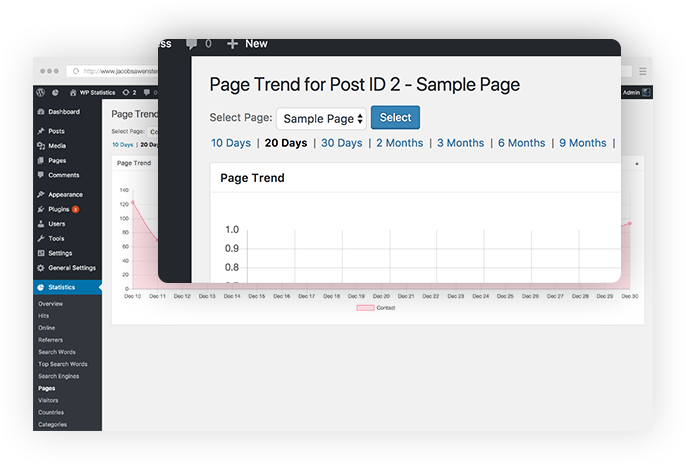
Task: Open the Media library icon
Action: pos(41,146)
